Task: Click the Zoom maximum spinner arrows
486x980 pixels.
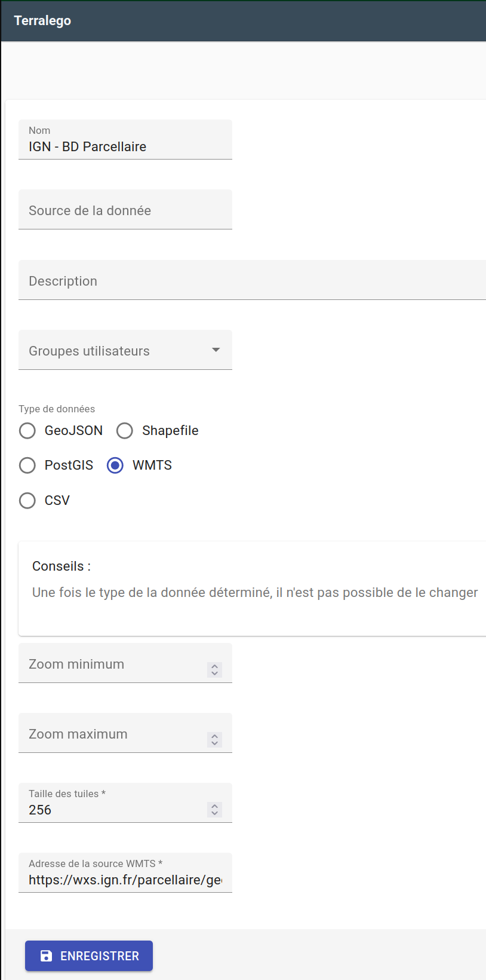Action: (215, 740)
